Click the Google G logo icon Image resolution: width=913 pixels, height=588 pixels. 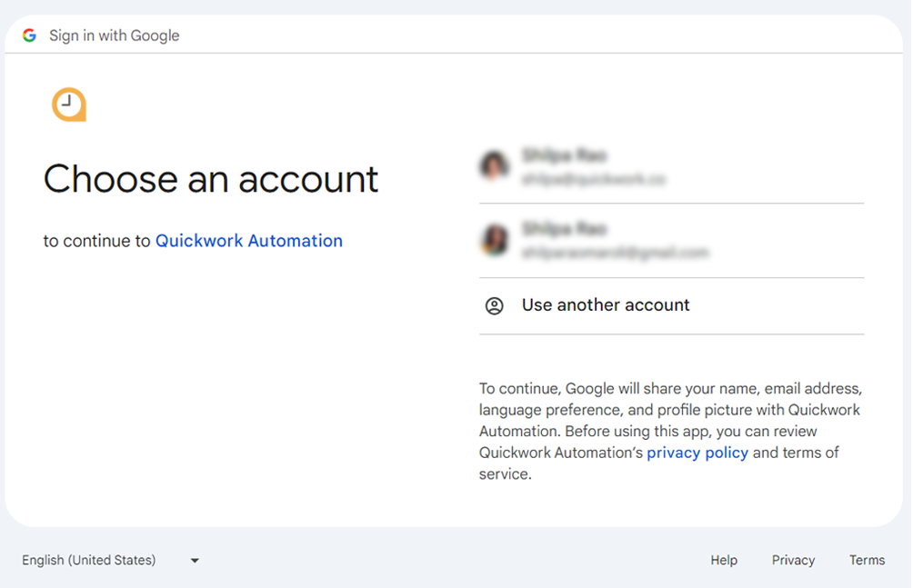tap(29, 35)
